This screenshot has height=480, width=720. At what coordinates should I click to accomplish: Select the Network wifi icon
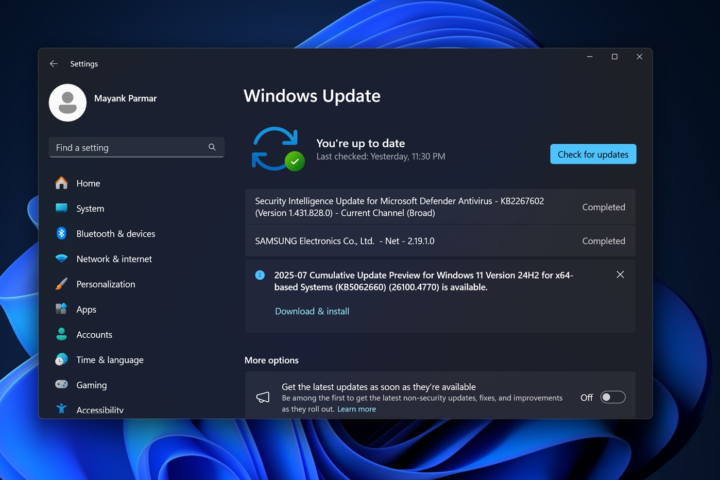pyautogui.click(x=62, y=259)
